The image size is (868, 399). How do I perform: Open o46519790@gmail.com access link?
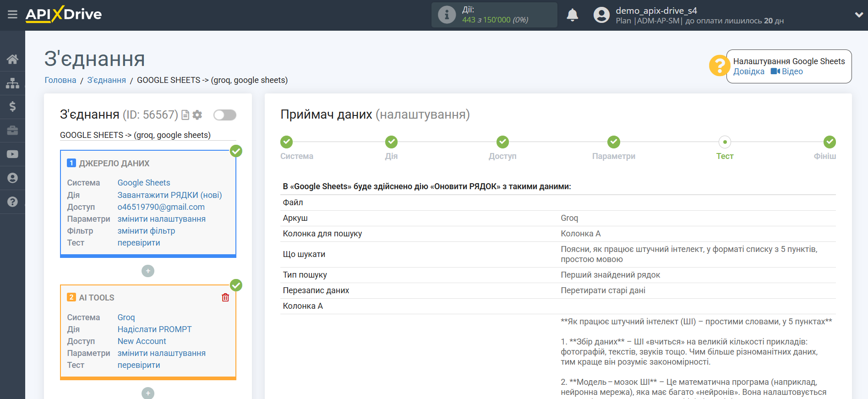161,207
